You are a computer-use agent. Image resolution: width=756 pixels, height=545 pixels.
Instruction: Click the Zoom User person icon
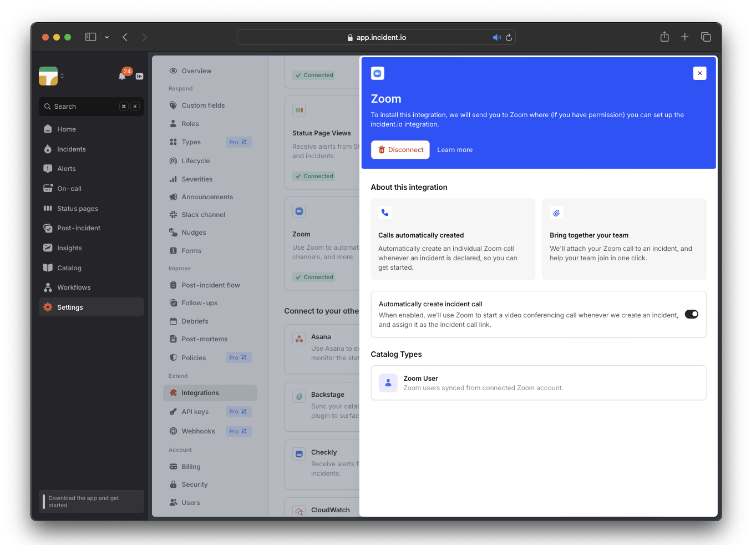click(x=388, y=383)
